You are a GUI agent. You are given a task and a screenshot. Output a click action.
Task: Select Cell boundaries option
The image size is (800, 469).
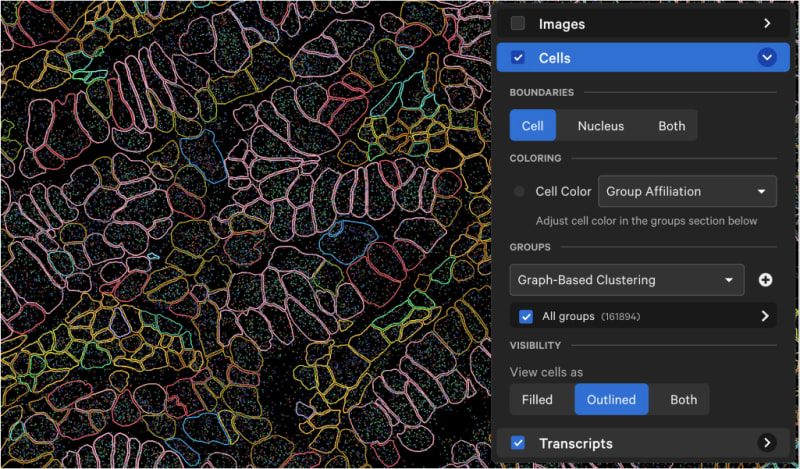tap(533, 126)
